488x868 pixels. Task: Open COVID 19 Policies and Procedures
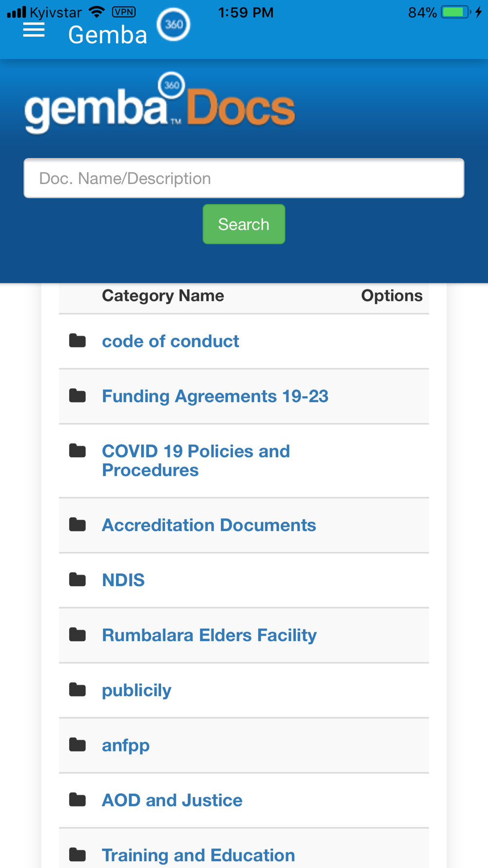click(196, 460)
